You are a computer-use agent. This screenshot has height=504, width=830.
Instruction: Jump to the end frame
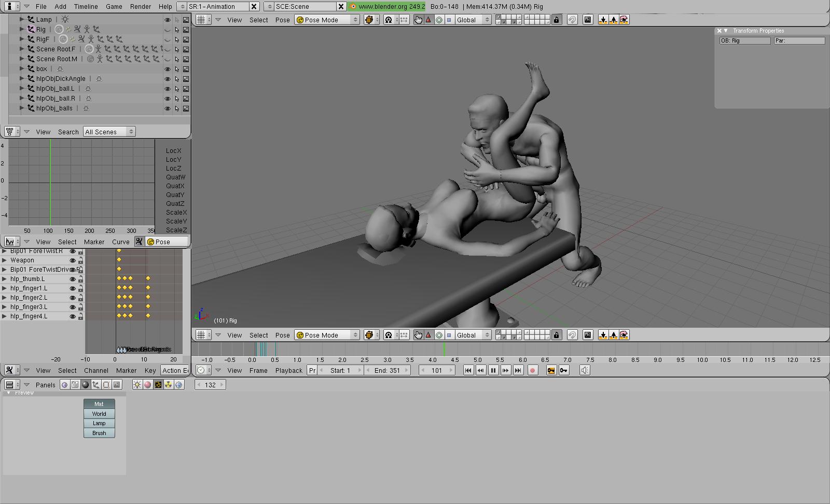pos(518,370)
